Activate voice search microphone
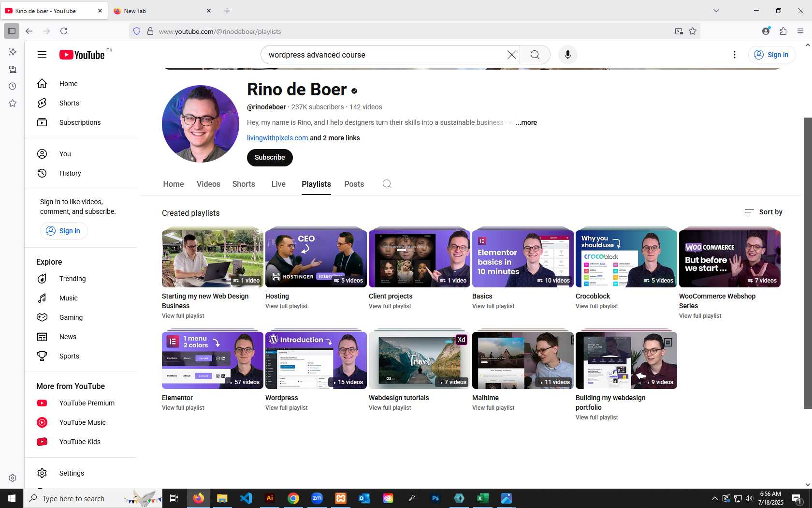 coord(568,55)
